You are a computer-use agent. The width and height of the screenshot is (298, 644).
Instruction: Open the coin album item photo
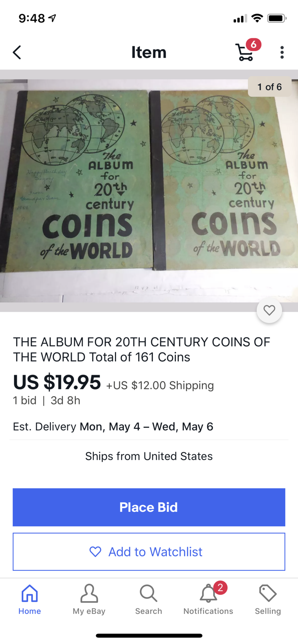click(x=149, y=191)
